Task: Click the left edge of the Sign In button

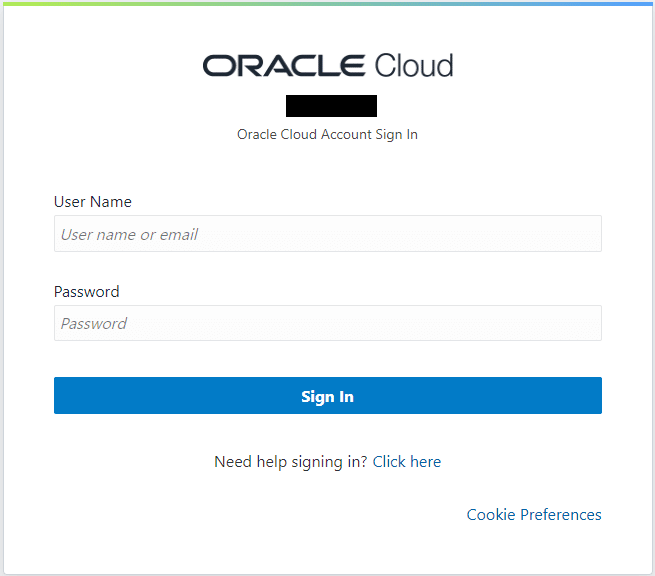Action: [x=62, y=396]
